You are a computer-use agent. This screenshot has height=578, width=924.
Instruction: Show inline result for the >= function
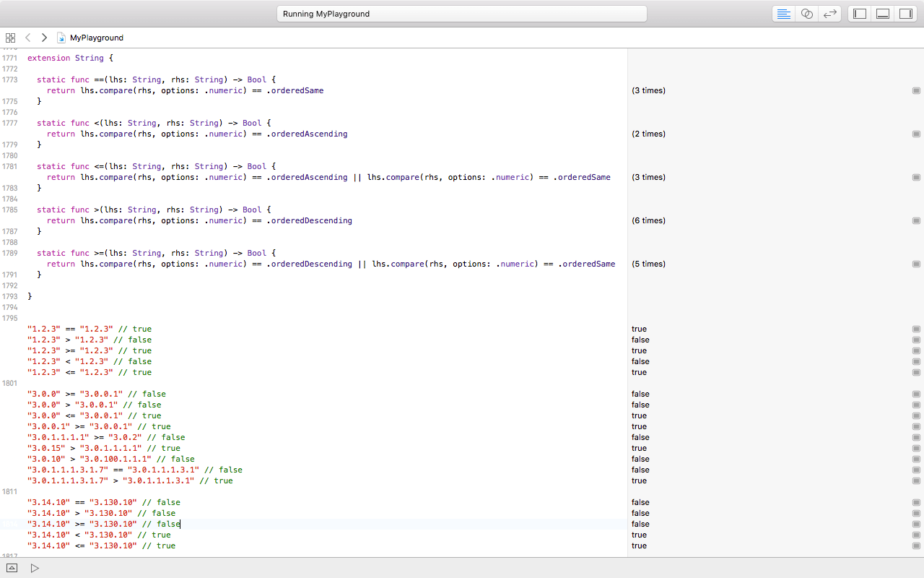(916, 264)
